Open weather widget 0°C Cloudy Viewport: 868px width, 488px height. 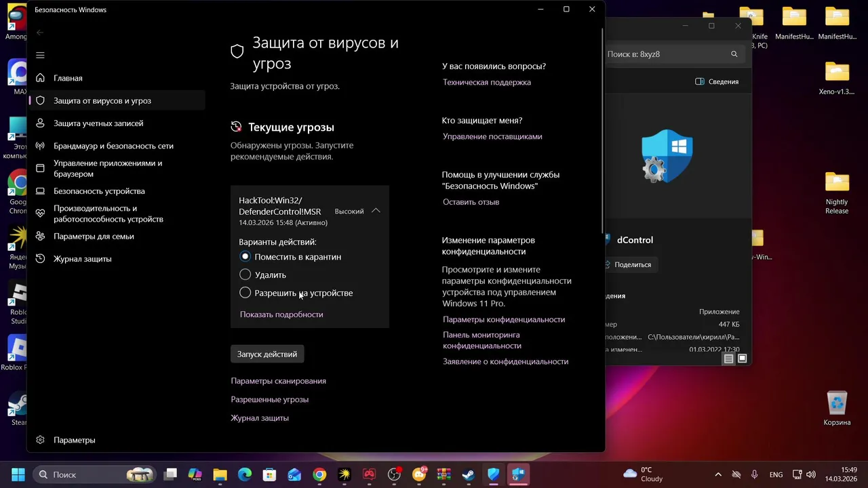643,474
